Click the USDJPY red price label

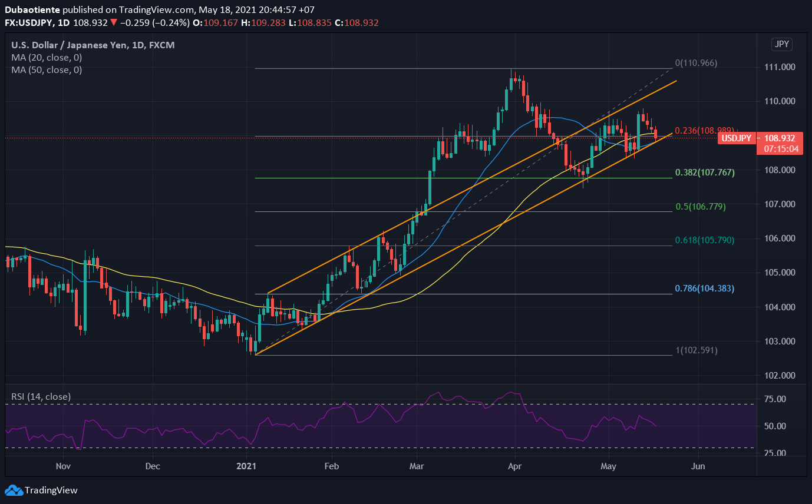737,138
